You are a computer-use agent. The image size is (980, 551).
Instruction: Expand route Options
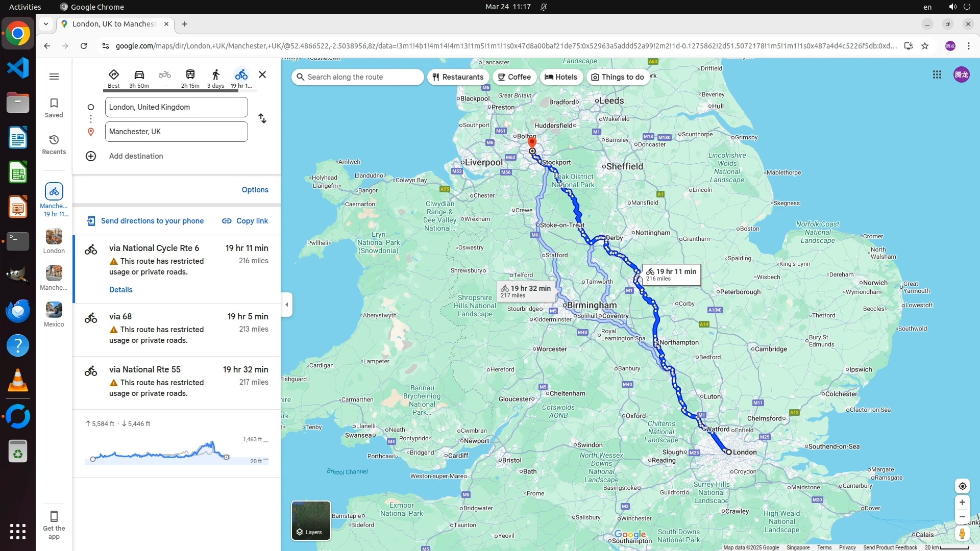(x=255, y=190)
